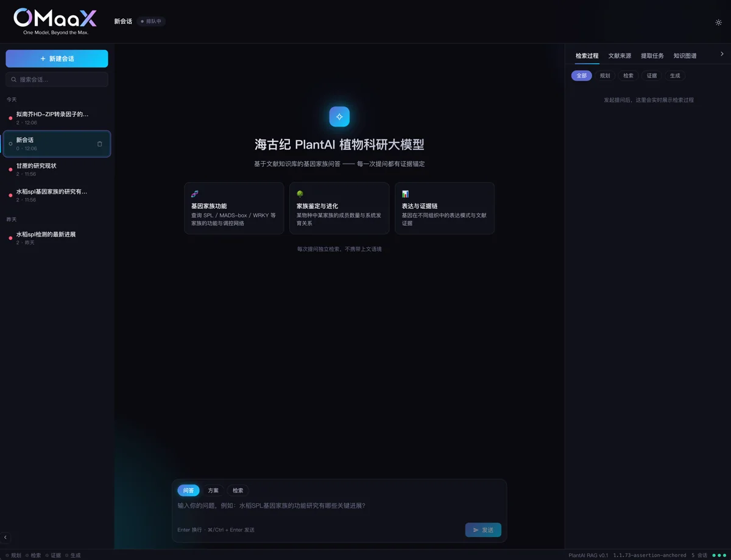Click the DNA icon on 基因家族功能 card
Screen dimensions: 731x560
pos(195,194)
